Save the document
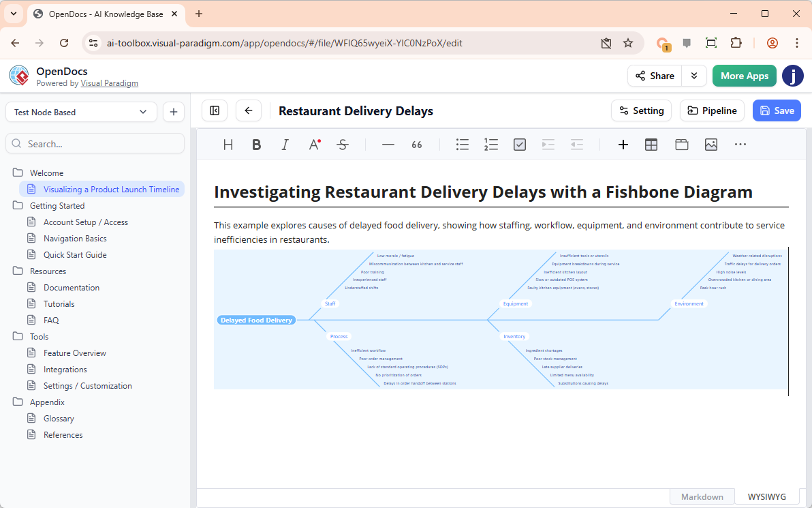 [777, 110]
